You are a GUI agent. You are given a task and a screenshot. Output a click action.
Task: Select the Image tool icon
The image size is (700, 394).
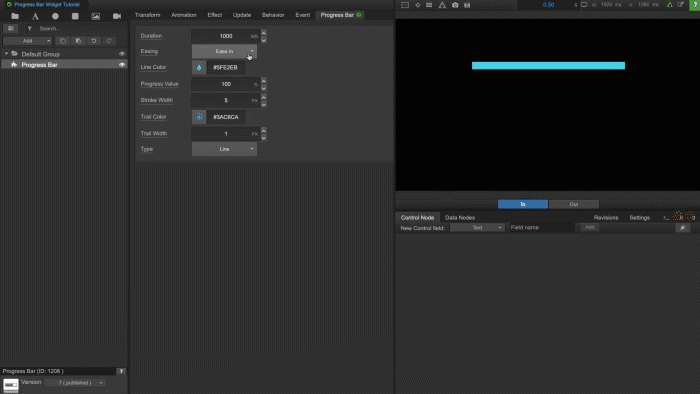[96, 16]
